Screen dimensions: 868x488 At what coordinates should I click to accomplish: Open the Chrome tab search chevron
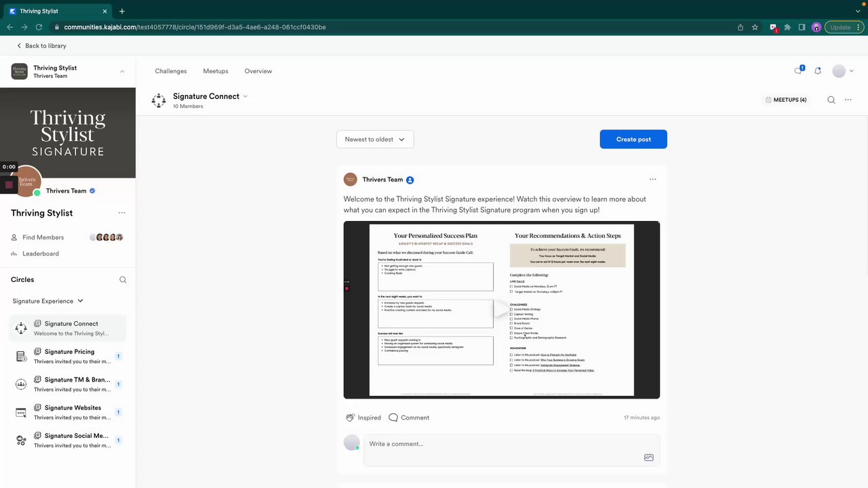859,12
